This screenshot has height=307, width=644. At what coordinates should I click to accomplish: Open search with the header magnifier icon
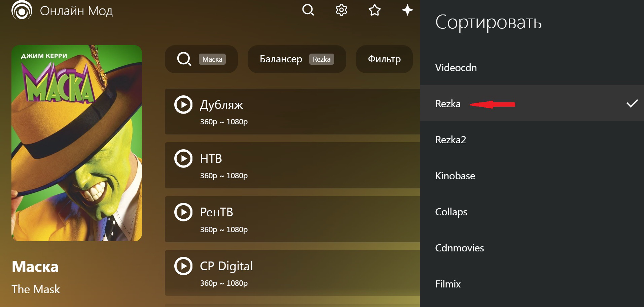click(308, 10)
